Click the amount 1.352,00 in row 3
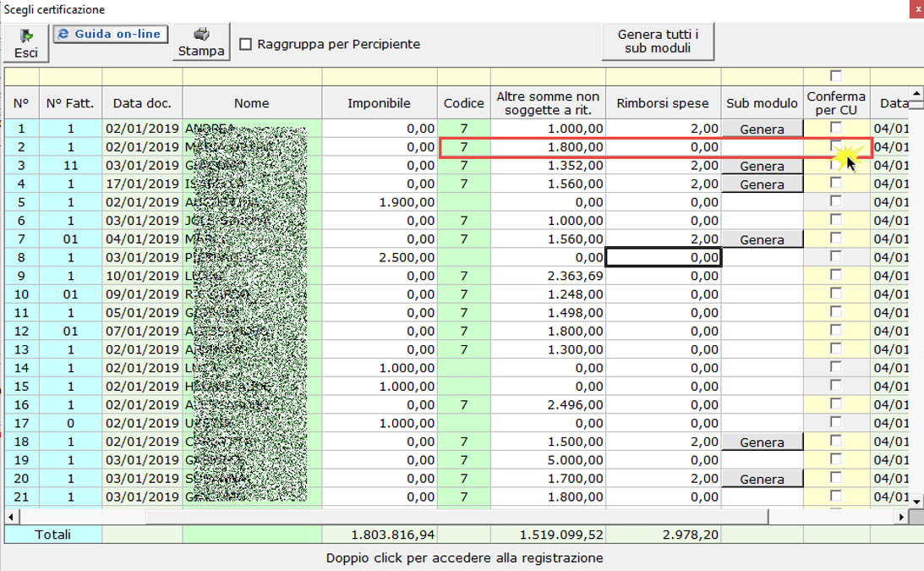 point(575,166)
